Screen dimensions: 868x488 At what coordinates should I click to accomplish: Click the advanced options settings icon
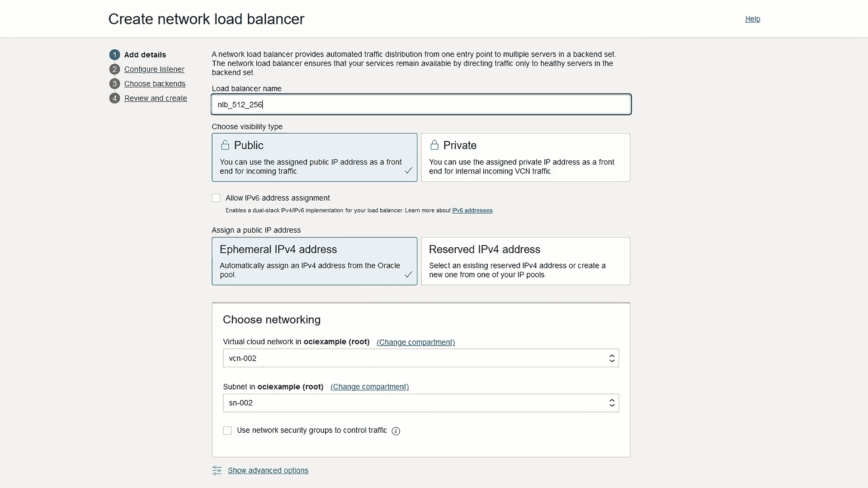pyautogui.click(x=217, y=470)
